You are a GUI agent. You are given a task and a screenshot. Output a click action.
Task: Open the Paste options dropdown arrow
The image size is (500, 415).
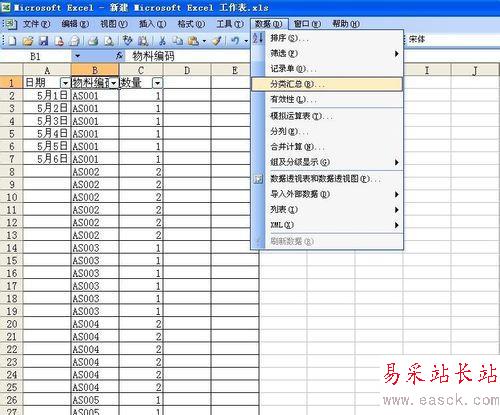(x=204, y=41)
